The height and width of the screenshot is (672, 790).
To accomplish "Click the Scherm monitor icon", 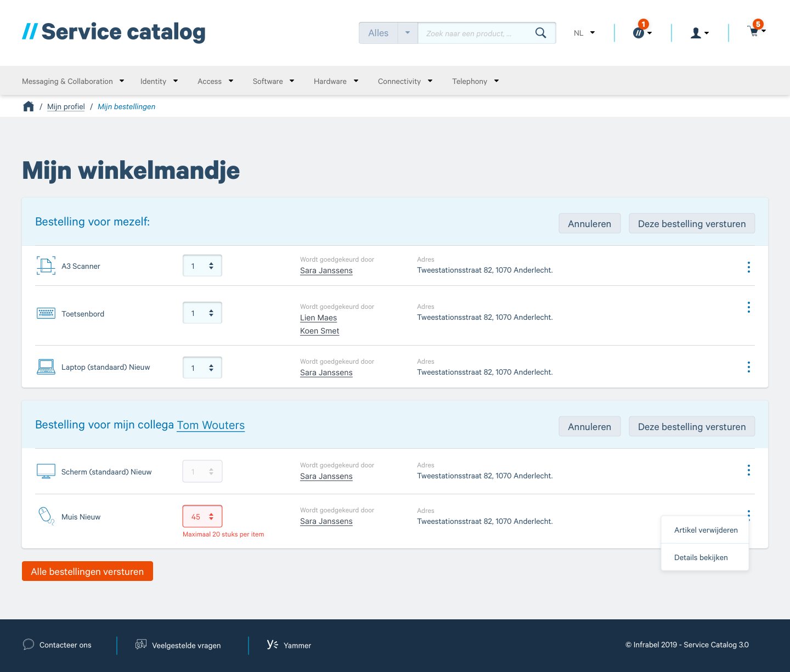I will pyautogui.click(x=46, y=471).
